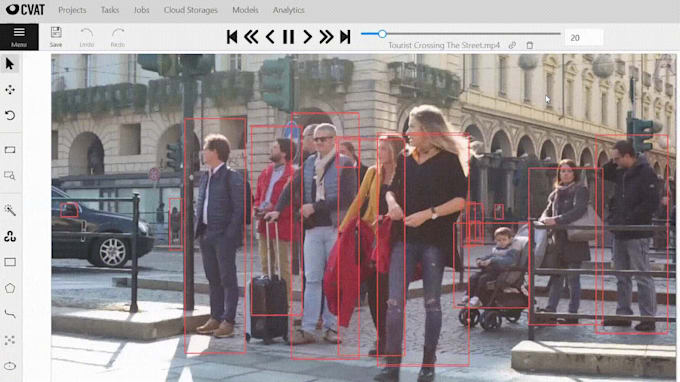Select the draw polyline tool
The width and height of the screenshot is (680, 382).
click(10, 314)
